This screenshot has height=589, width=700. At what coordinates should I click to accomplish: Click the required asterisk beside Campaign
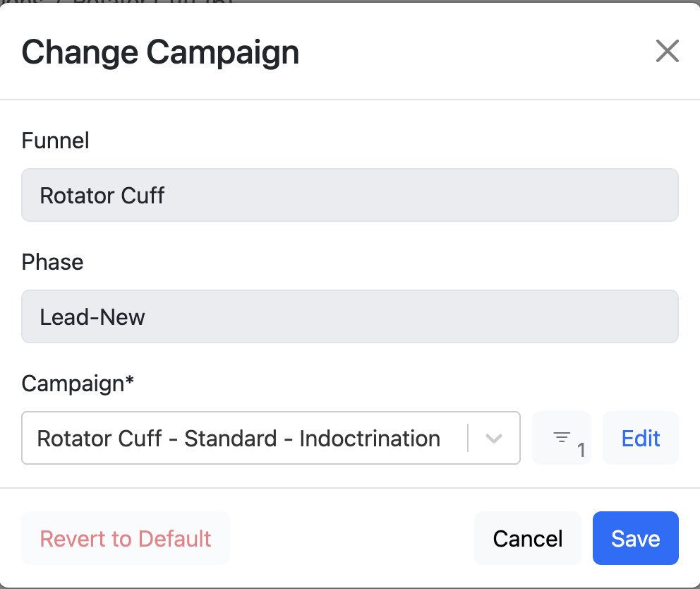click(129, 382)
